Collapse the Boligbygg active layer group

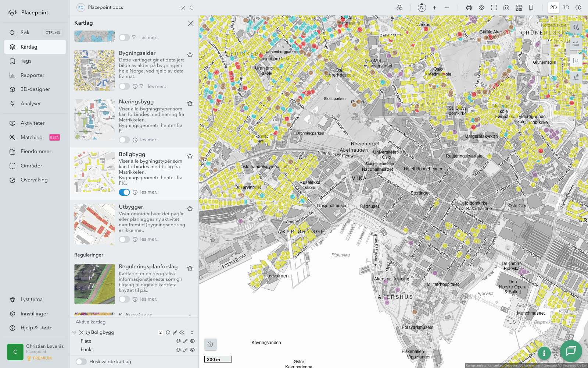pyautogui.click(x=74, y=332)
